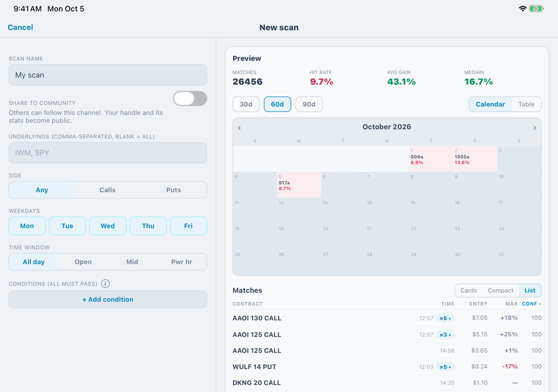Select 30d preview range
The height and width of the screenshot is (392, 558).
click(x=246, y=104)
